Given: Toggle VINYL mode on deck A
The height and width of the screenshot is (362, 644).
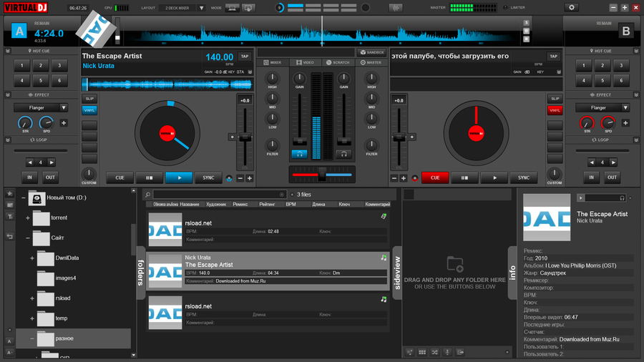Looking at the screenshot, I should (x=89, y=110).
